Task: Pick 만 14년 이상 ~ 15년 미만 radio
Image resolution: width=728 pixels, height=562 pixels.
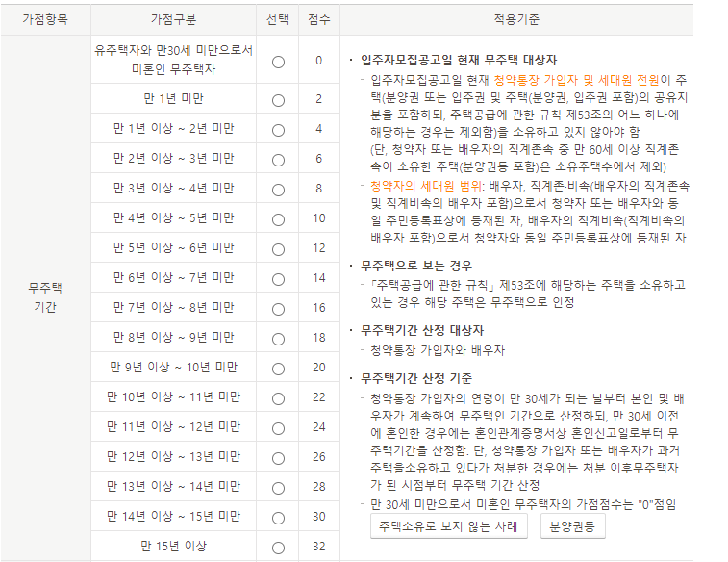Action: point(278,517)
